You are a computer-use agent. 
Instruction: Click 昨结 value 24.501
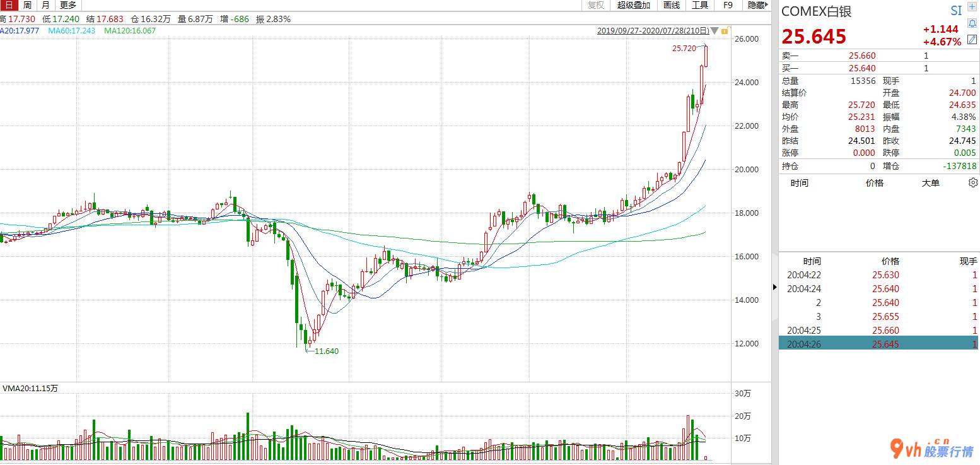861,141
